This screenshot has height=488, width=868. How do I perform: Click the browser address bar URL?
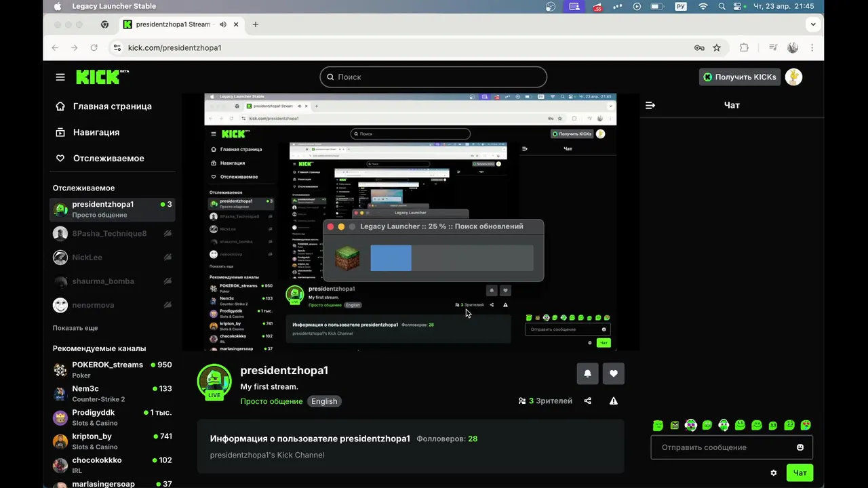point(175,47)
